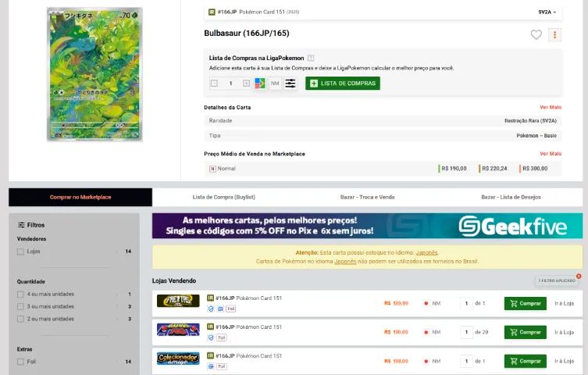Click the IR icon in Colecionador Amigo row
The height and width of the screenshot is (375, 588).
[x=210, y=356]
